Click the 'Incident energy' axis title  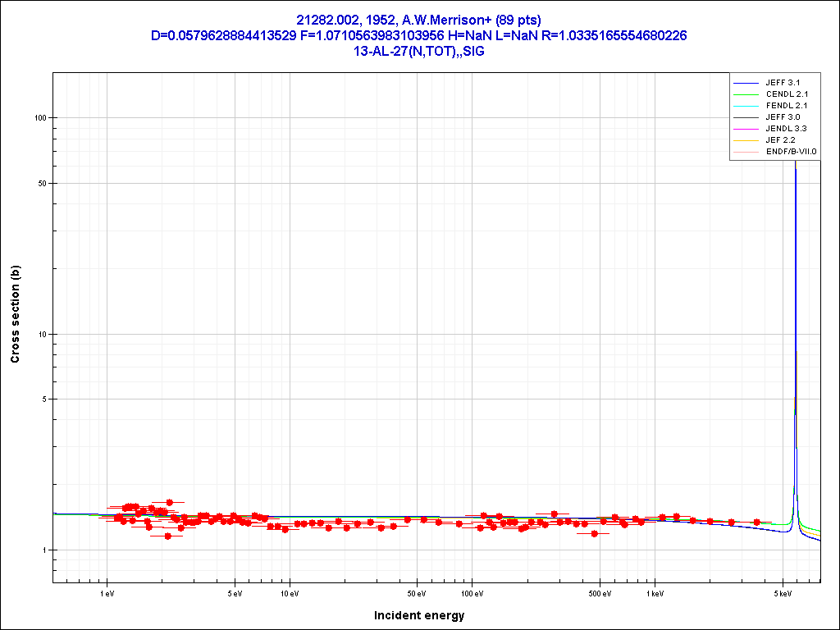click(x=419, y=615)
